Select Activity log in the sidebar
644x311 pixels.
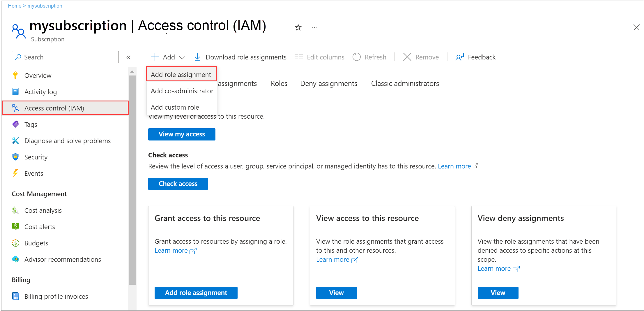click(x=40, y=92)
